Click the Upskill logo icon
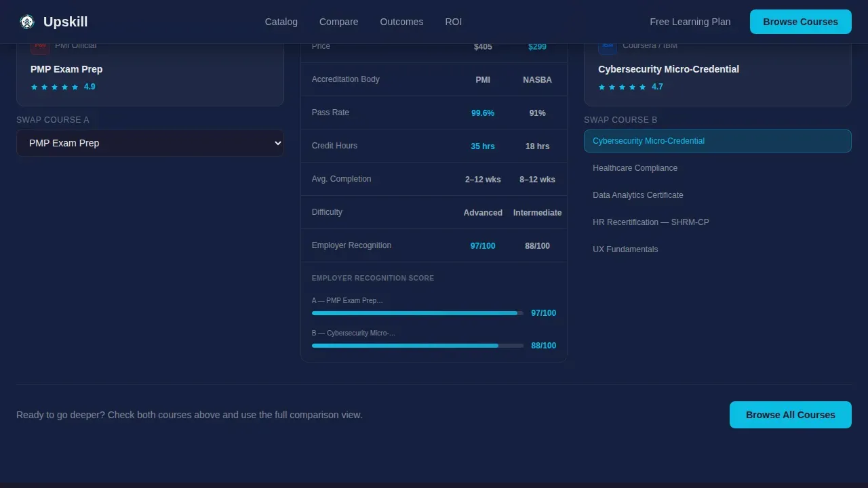 [x=27, y=22]
